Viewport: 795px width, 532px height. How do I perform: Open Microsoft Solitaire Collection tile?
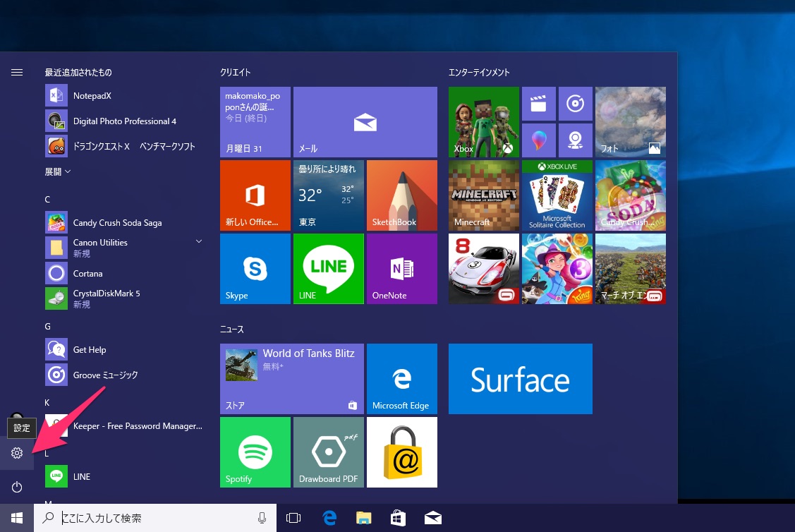[x=557, y=195]
